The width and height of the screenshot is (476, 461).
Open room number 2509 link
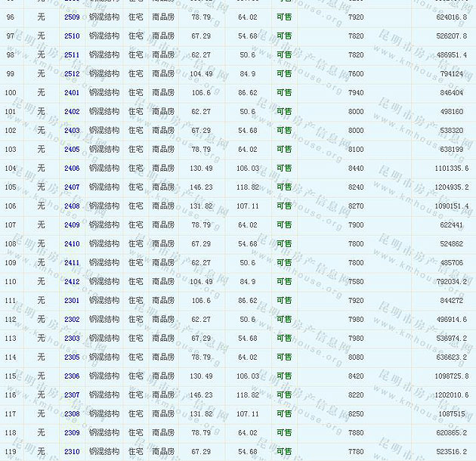72,17
